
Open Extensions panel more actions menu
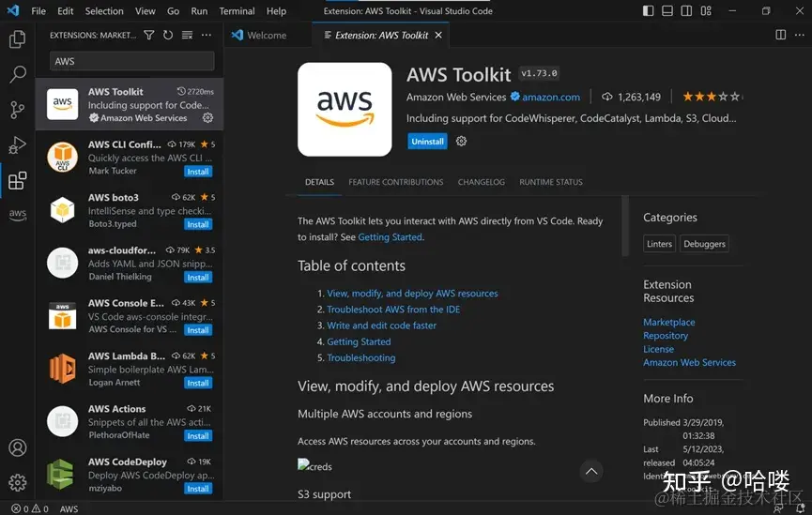207,36
